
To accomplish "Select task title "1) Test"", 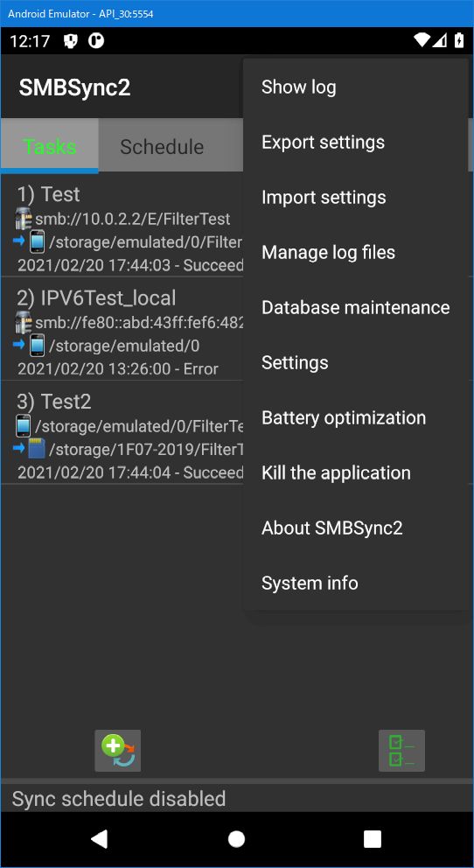I will click(x=49, y=194).
